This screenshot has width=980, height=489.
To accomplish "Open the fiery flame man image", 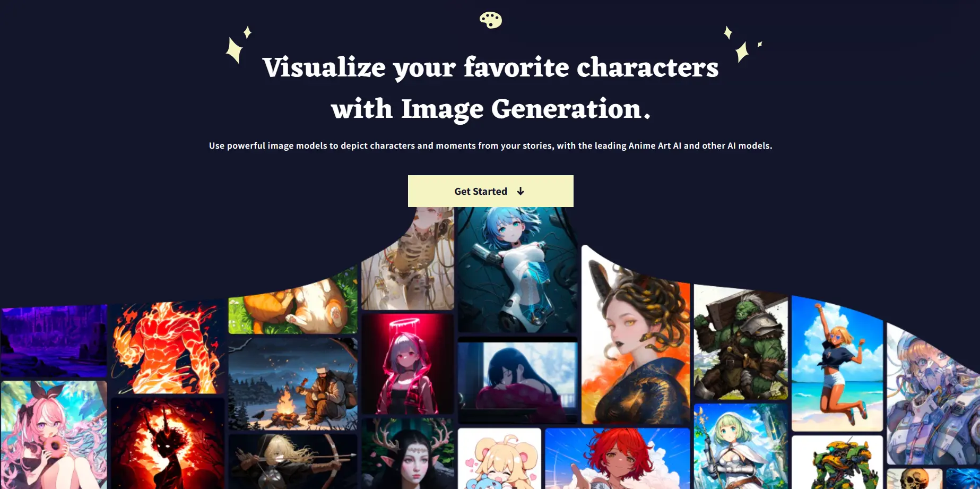I will pos(167,348).
